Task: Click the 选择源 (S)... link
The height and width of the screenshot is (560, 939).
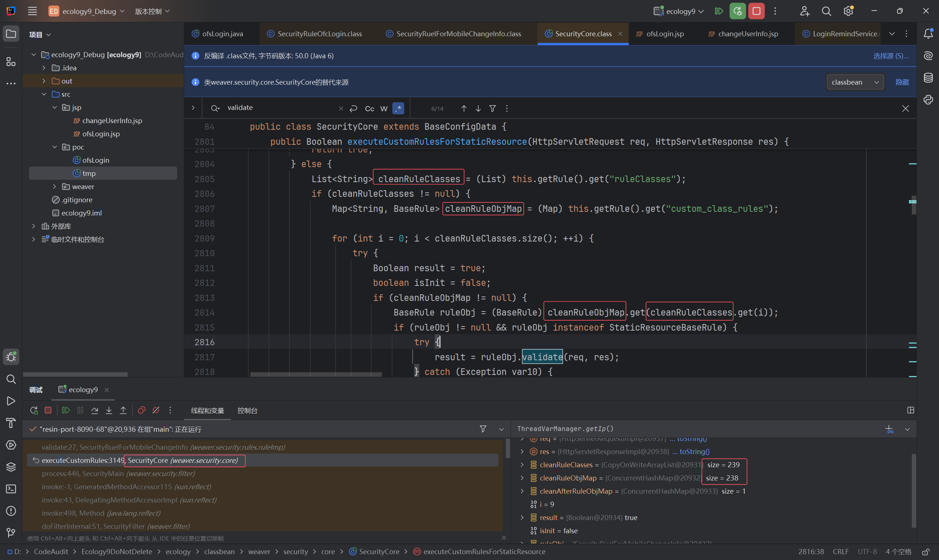Action: coord(891,56)
